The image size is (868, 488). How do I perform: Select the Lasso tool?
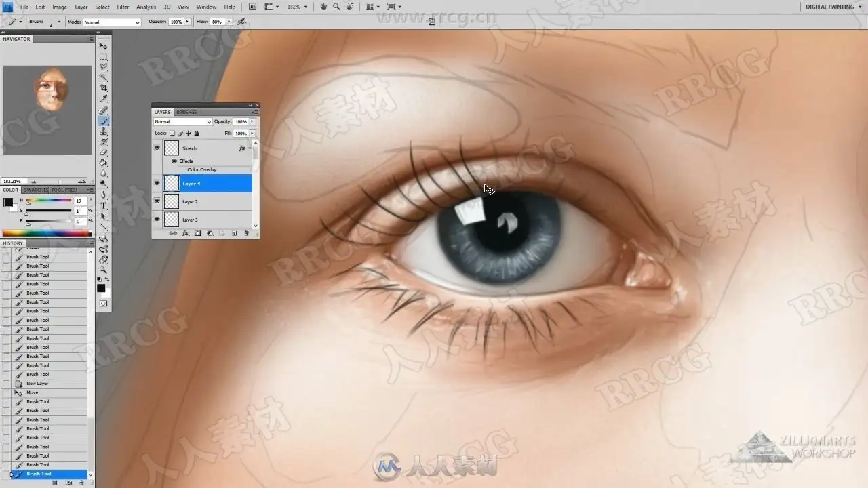[x=104, y=67]
